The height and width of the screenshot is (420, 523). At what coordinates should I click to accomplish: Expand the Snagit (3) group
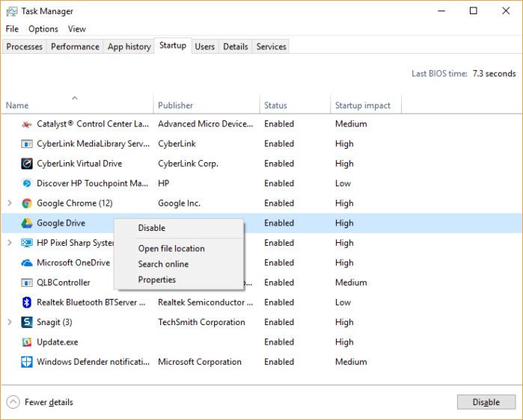pos(10,322)
